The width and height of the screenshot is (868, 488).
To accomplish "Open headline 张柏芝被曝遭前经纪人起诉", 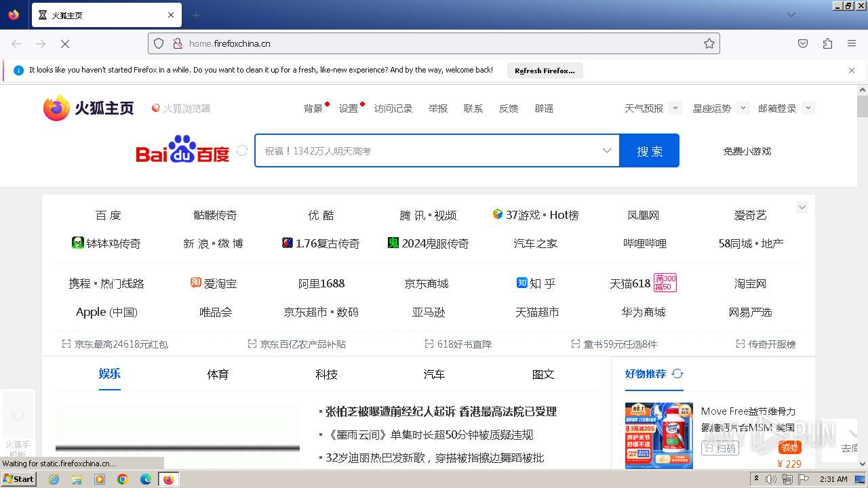I will (441, 411).
